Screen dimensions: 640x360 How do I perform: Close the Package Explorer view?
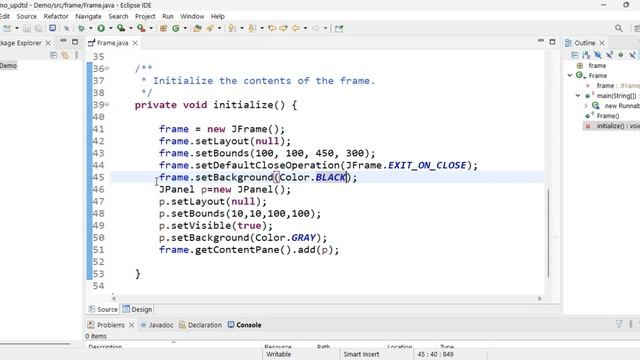48,43
